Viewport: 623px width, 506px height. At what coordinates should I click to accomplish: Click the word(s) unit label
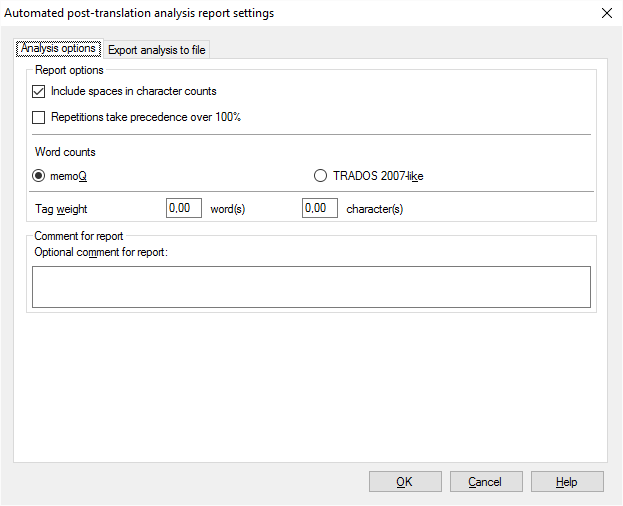228,208
